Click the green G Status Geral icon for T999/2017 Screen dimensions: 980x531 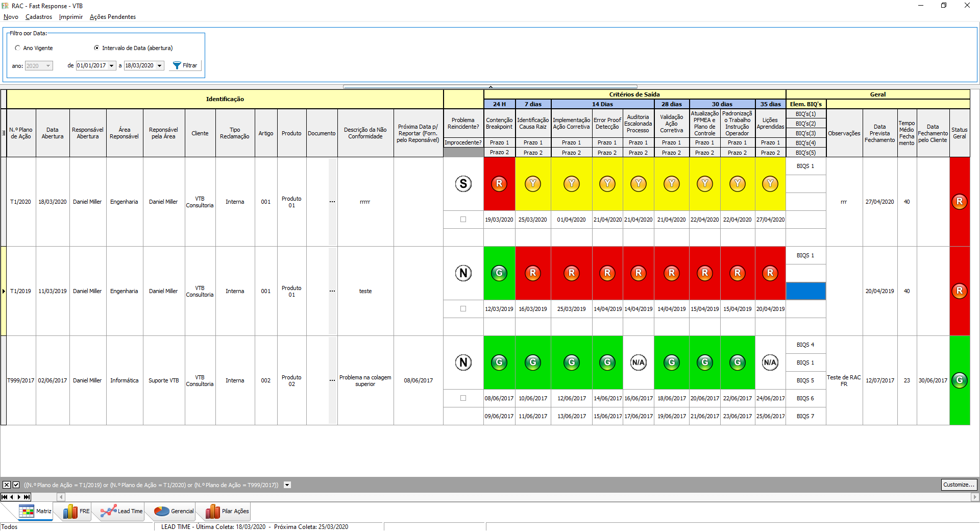[x=960, y=380]
